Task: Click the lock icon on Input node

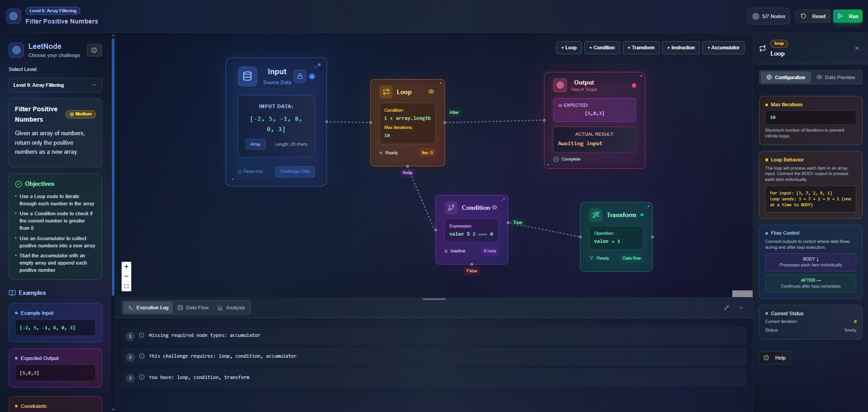Action: (300, 76)
